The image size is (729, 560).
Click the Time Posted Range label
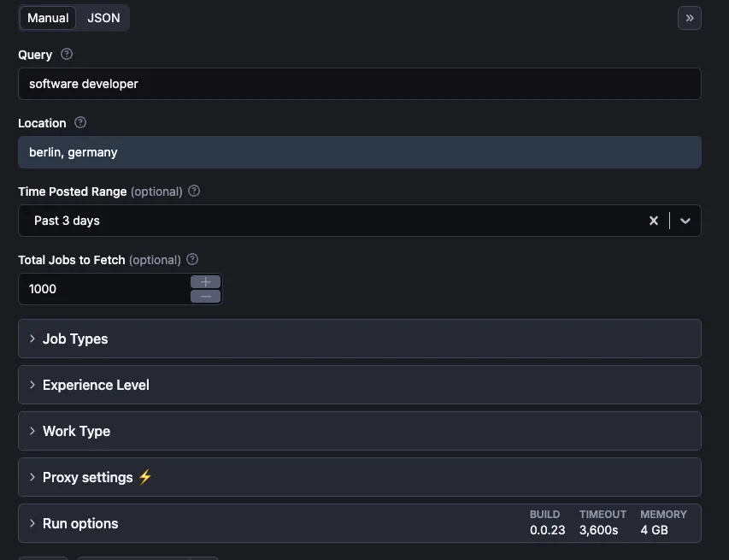click(72, 192)
